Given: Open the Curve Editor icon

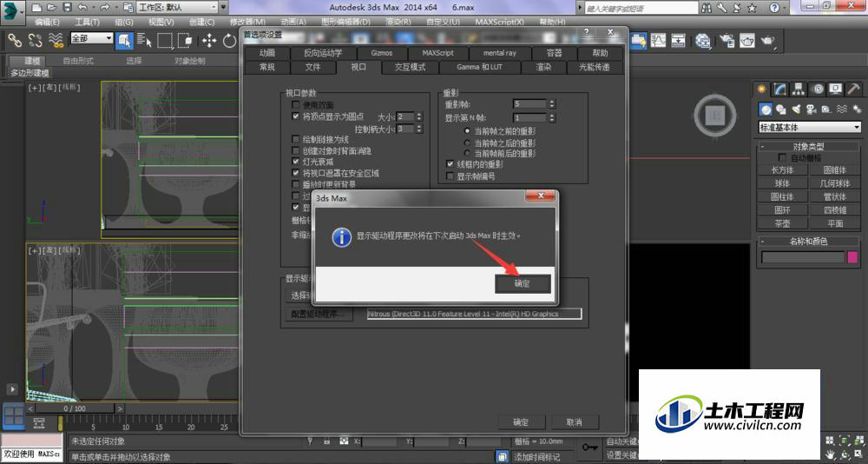Looking at the screenshot, I should (x=659, y=41).
